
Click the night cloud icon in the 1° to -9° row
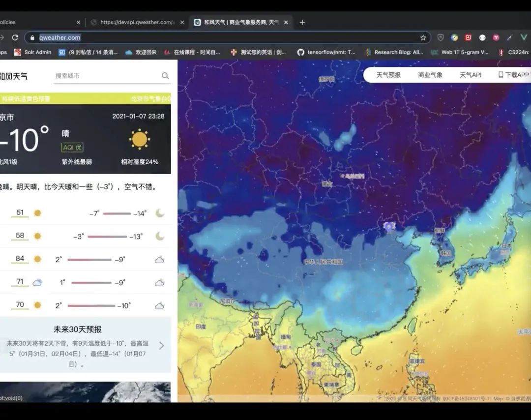point(159,282)
